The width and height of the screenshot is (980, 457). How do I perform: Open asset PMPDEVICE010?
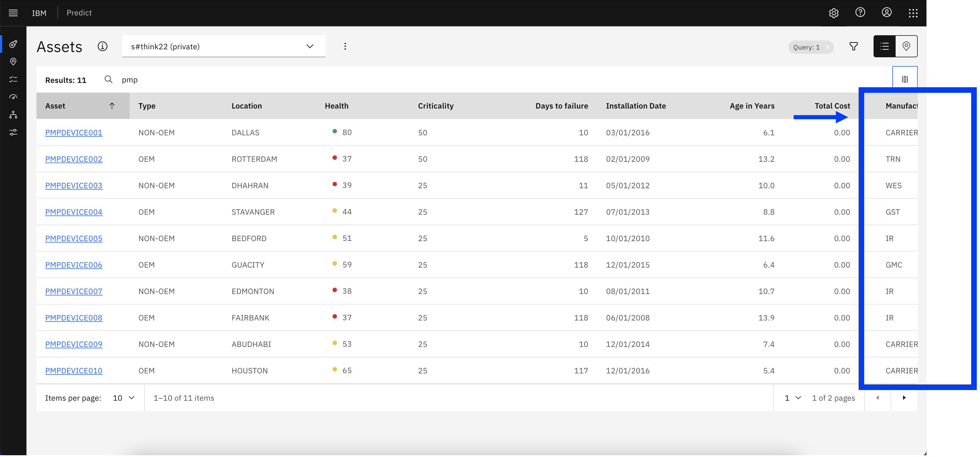click(x=74, y=370)
